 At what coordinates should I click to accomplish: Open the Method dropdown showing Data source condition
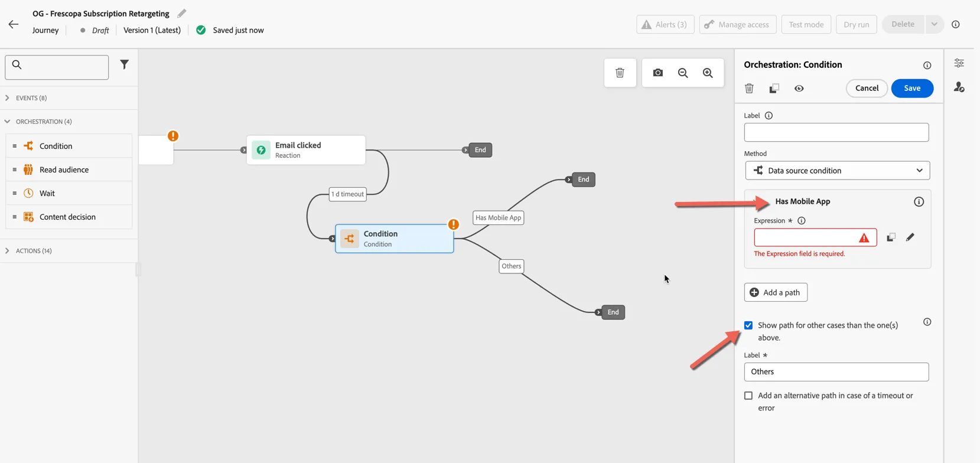tap(837, 171)
